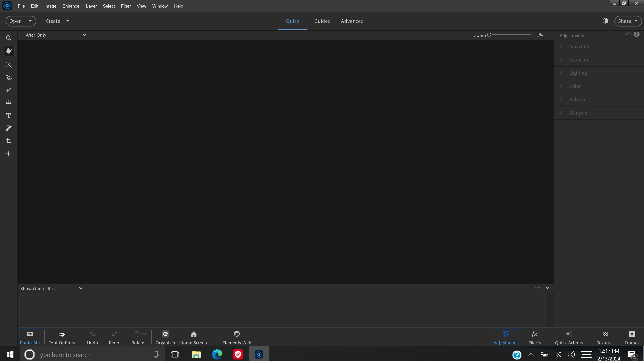644x361 pixels.
Task: Expand the Smart Fix adjustment section
Action: click(x=579, y=47)
